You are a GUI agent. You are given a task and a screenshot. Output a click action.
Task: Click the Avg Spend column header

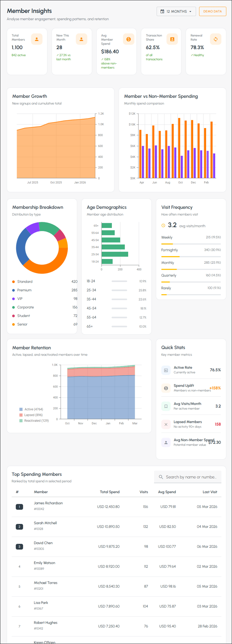pyautogui.click(x=167, y=492)
